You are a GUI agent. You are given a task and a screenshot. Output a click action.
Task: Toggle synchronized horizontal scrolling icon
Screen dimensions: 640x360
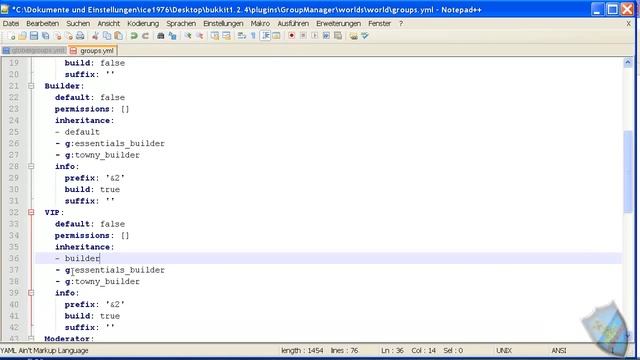(x=226, y=36)
